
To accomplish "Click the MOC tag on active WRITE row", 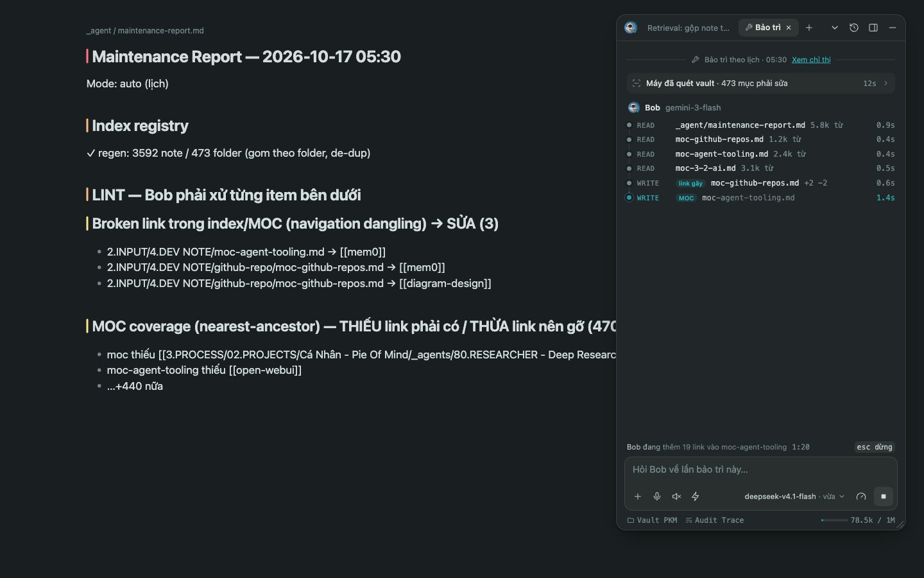I will tap(687, 198).
